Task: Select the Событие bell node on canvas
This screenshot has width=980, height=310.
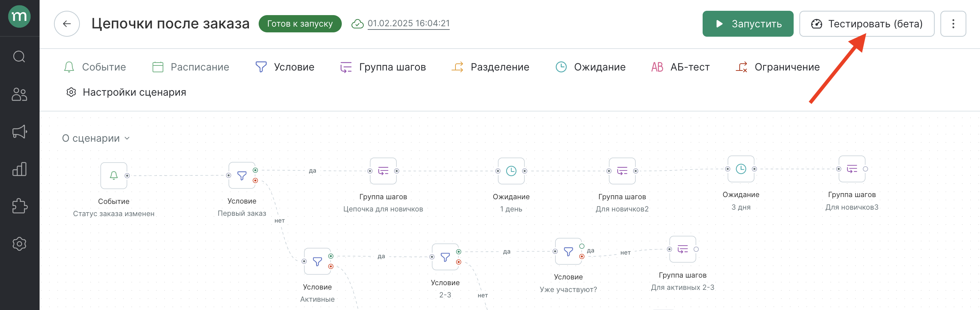Action: click(x=114, y=176)
